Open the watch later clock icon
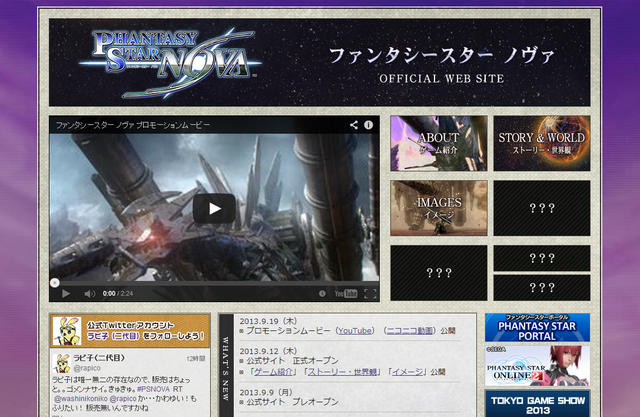Screen dimensions: 640x417 322,293
